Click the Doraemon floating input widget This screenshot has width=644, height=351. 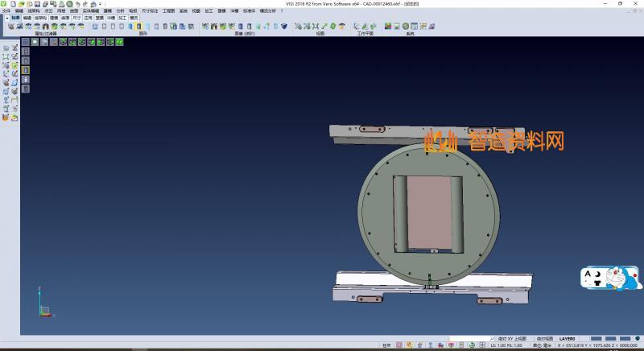tap(613, 279)
